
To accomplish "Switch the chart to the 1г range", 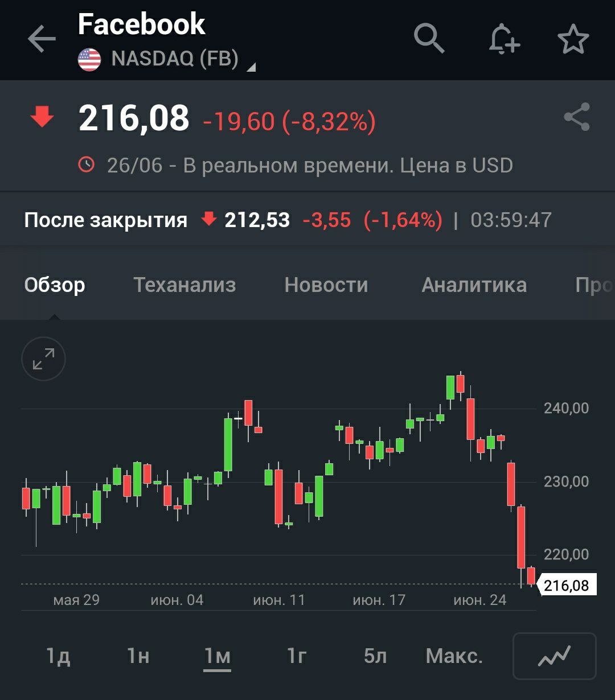I will (x=297, y=656).
